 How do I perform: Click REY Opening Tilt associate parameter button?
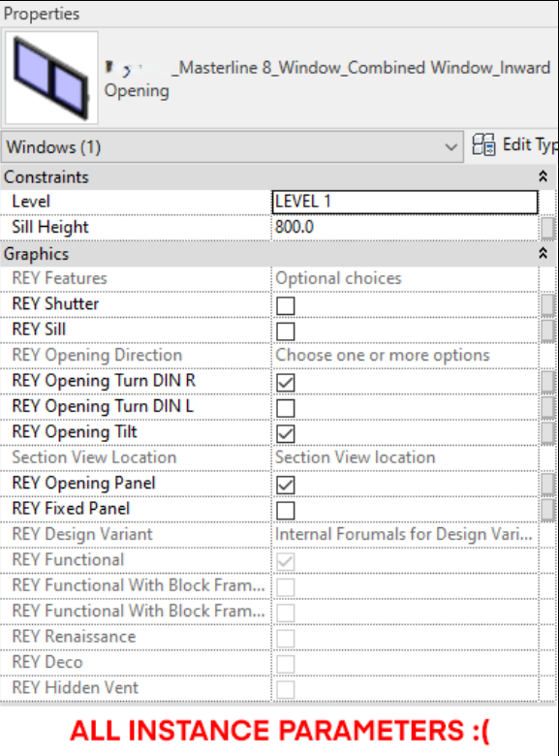[x=547, y=433]
